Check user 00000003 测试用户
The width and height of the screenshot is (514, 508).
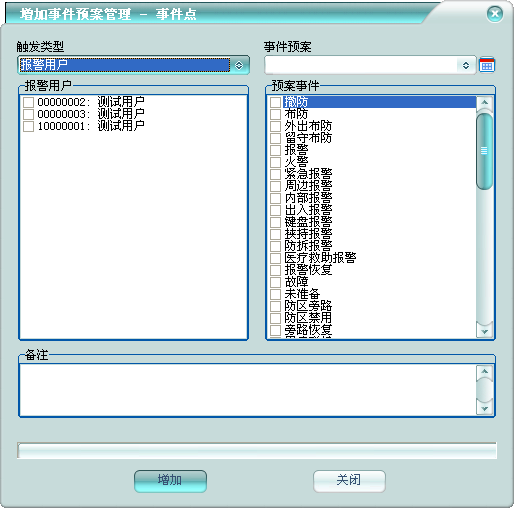click(28, 114)
